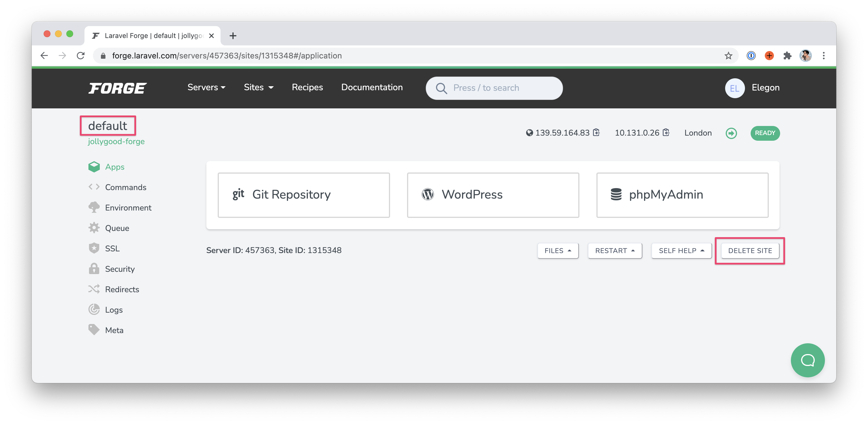Click the READY status badge
This screenshot has height=425, width=868.
tap(765, 133)
